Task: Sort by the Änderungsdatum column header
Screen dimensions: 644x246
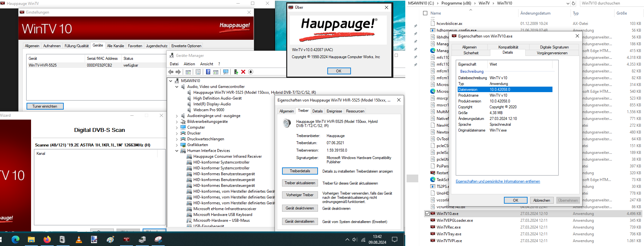Action: [535, 13]
